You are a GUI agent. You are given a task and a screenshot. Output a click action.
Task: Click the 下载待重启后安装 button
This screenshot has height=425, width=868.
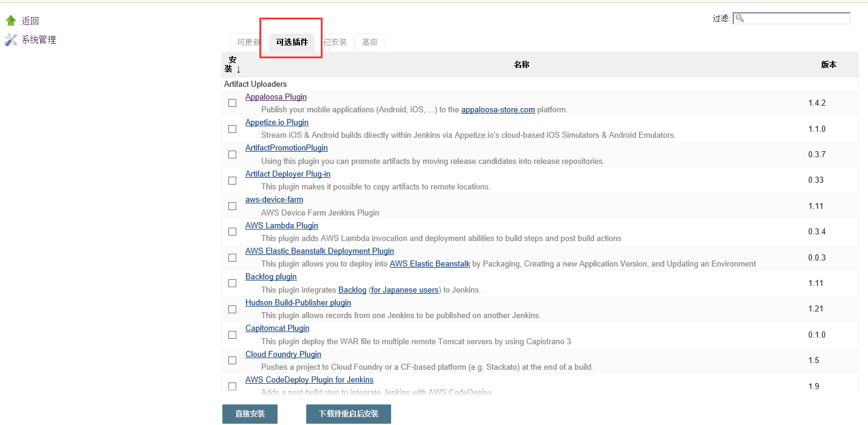click(x=349, y=413)
